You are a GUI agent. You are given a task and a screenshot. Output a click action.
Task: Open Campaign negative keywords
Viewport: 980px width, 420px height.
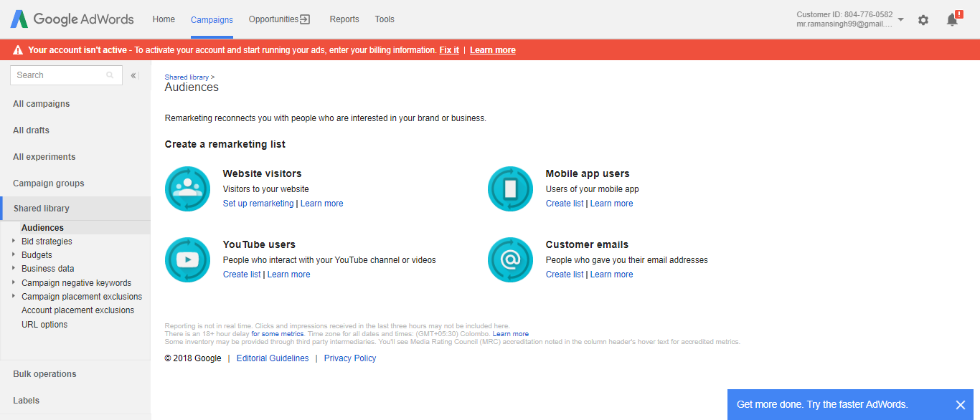click(76, 283)
